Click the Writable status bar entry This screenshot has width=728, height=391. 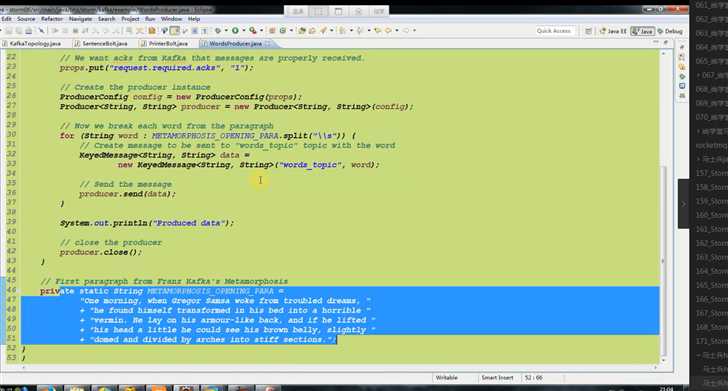447,378
